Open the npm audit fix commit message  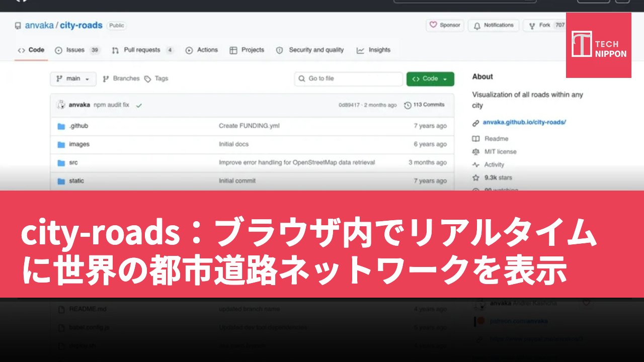[x=111, y=105]
